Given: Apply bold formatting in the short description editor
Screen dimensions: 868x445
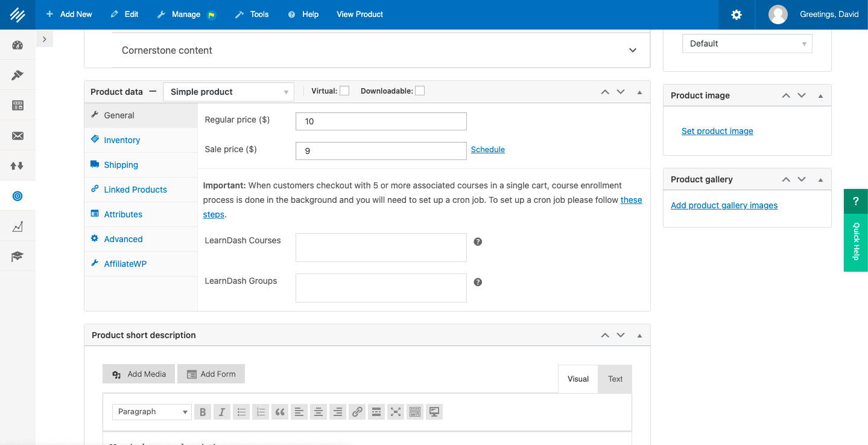Looking at the screenshot, I should click(x=203, y=411).
